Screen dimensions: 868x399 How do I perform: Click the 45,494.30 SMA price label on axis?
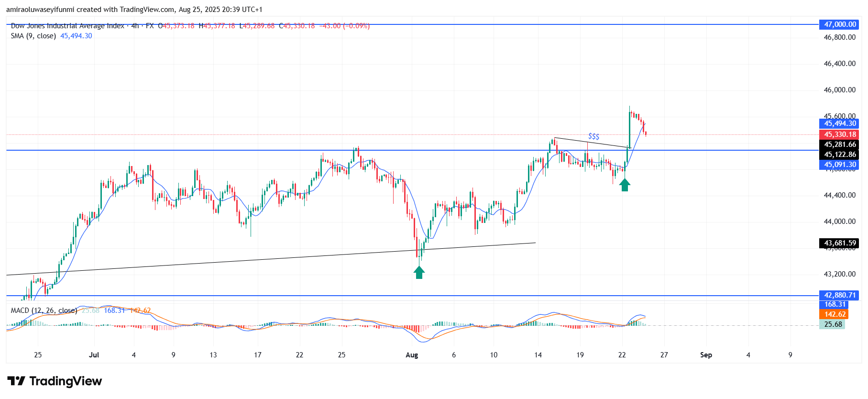click(x=839, y=123)
